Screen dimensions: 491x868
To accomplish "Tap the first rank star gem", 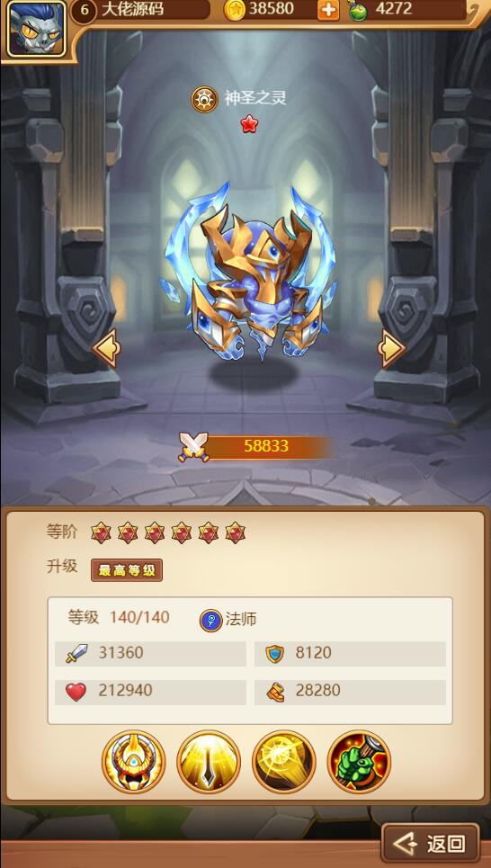I will tap(101, 532).
